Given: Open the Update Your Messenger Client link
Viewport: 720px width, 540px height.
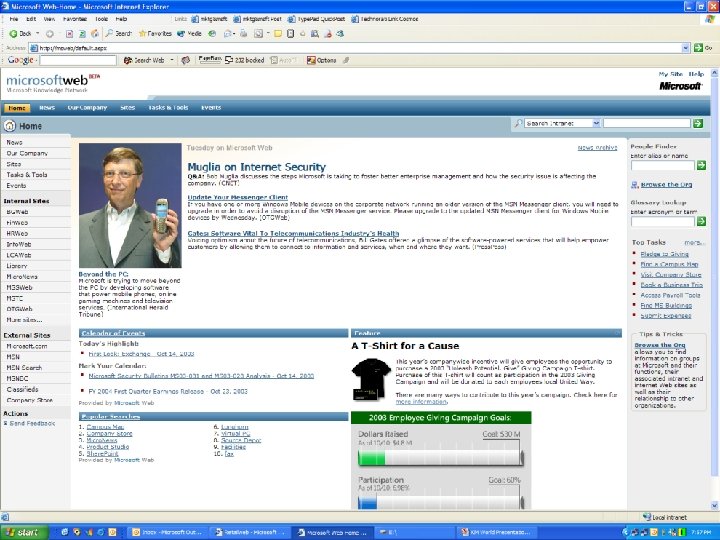Looking at the screenshot, I should point(238,197).
